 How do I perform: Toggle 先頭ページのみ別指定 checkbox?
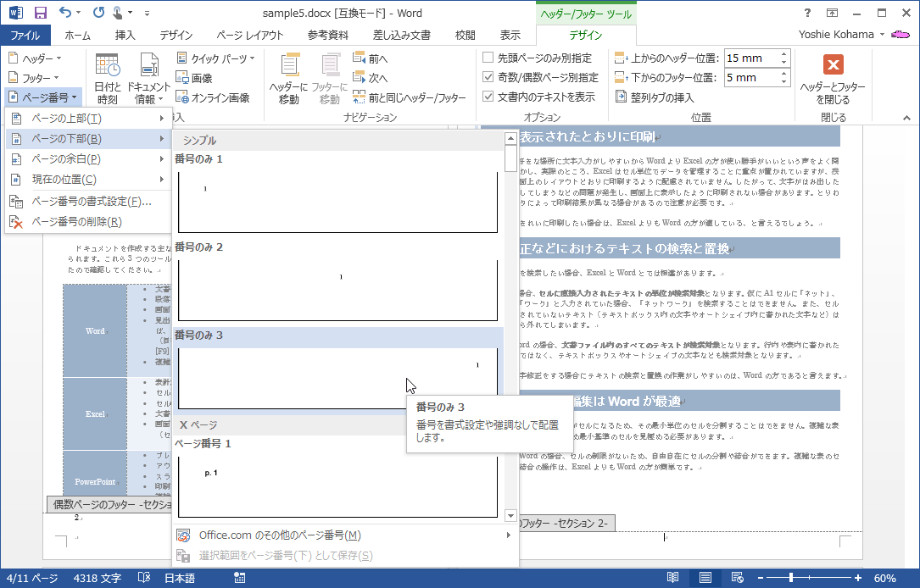(488, 58)
